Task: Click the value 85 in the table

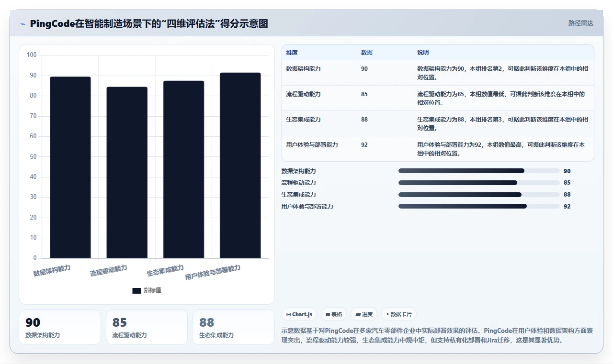Action: [364, 94]
